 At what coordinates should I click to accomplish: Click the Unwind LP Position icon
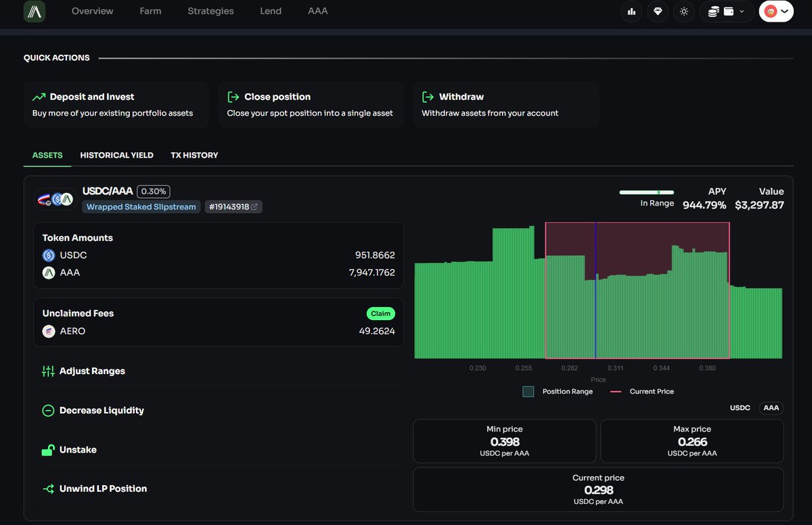48,489
